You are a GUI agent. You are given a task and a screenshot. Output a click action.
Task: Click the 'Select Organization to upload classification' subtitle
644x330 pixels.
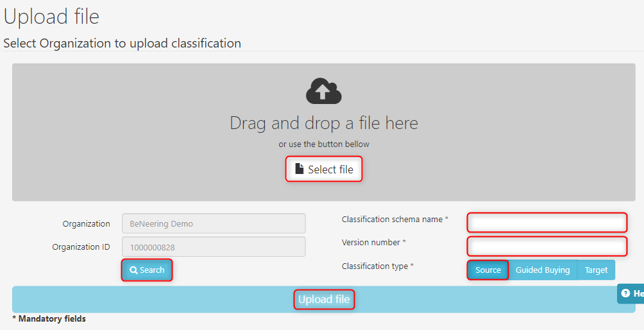(122, 44)
